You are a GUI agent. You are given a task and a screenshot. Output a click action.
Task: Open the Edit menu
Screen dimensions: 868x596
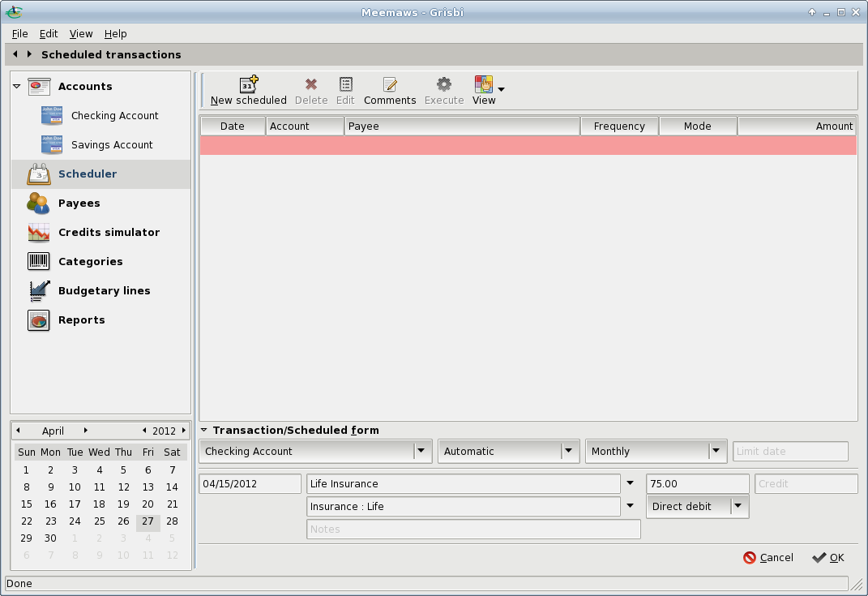[49, 34]
